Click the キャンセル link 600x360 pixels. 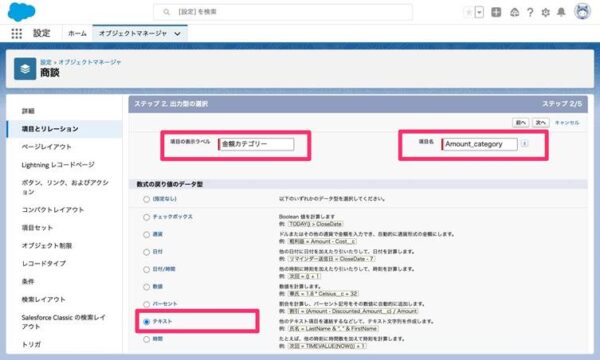(x=567, y=122)
